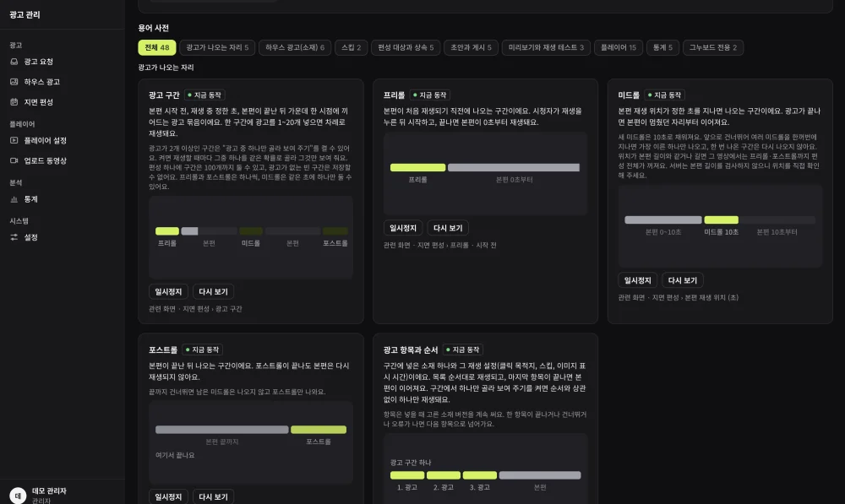845x504 pixels.
Task: Open the 통계 bar chart icon
Action: (x=14, y=199)
